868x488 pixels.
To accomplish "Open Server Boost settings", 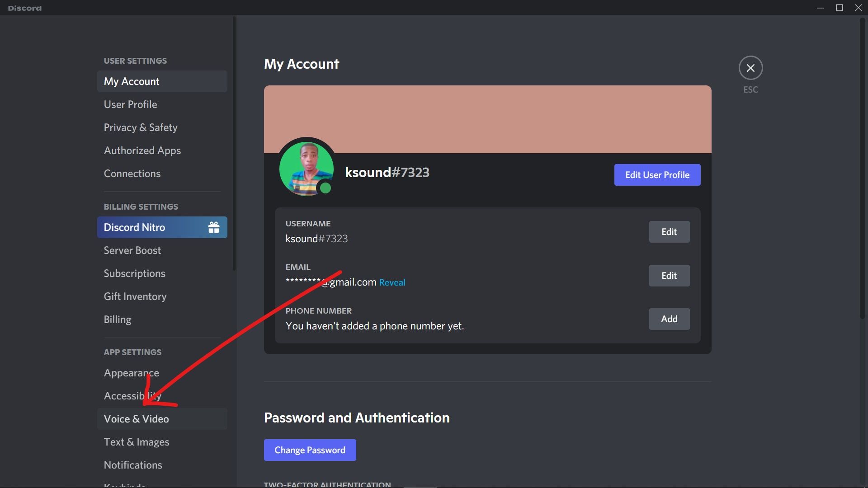I will tap(132, 250).
